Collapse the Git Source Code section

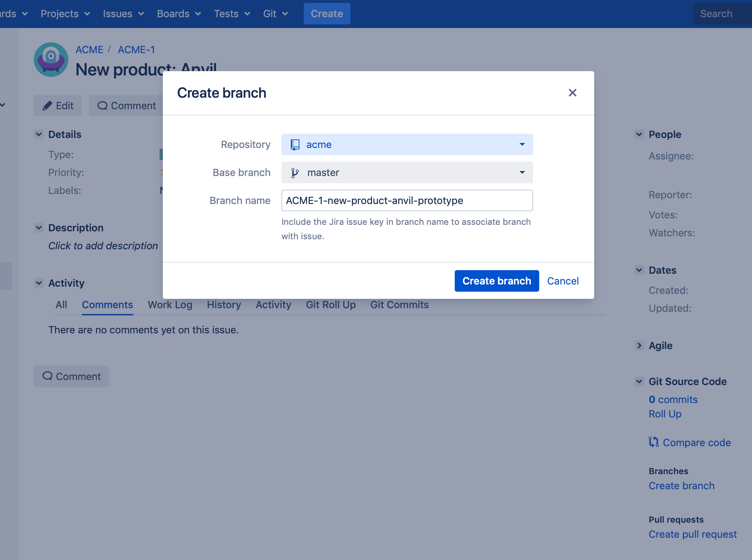[639, 381]
